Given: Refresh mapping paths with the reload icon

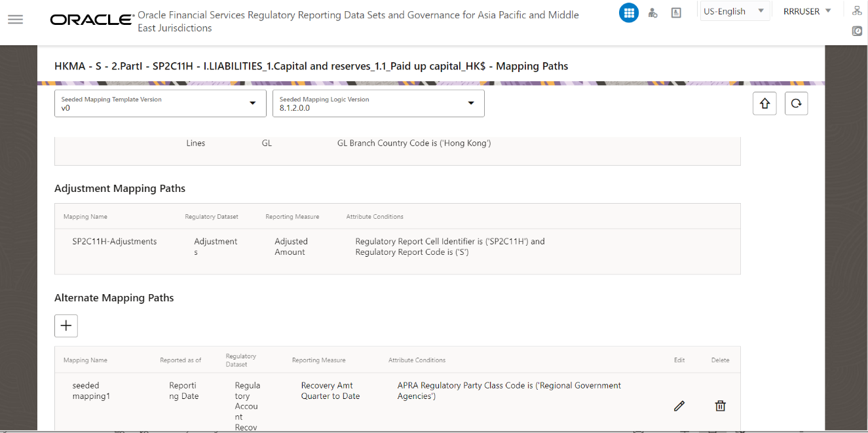Looking at the screenshot, I should [x=796, y=103].
